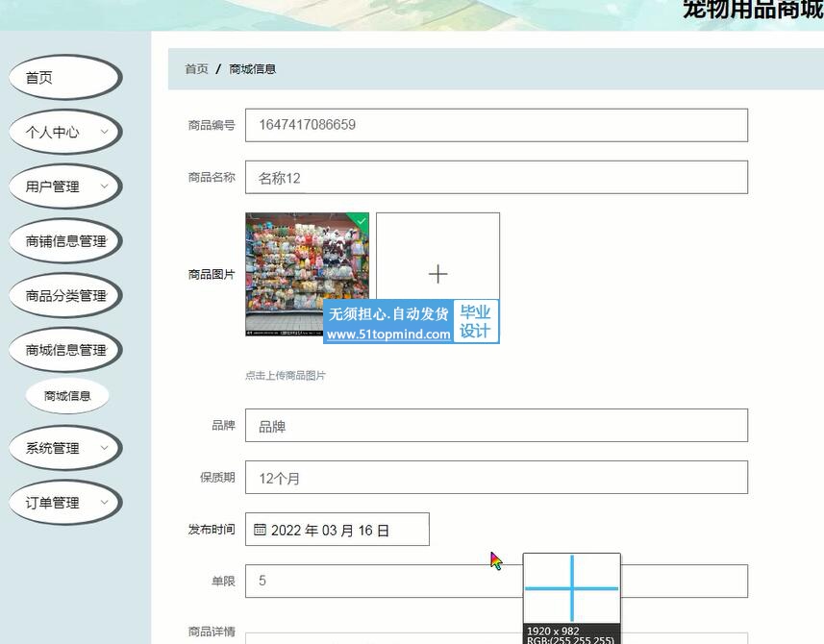
Task: Click the 点击上传商品图片 hint text
Action: point(286,376)
